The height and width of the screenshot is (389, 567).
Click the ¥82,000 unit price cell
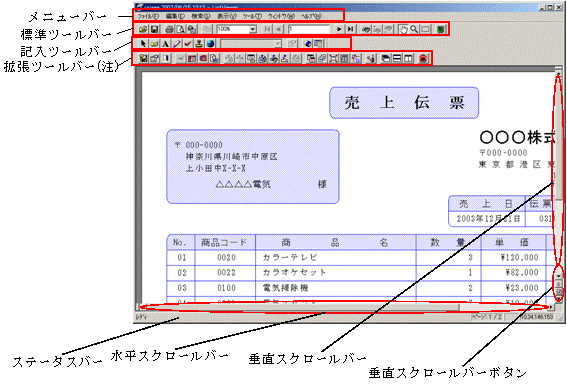(x=513, y=273)
